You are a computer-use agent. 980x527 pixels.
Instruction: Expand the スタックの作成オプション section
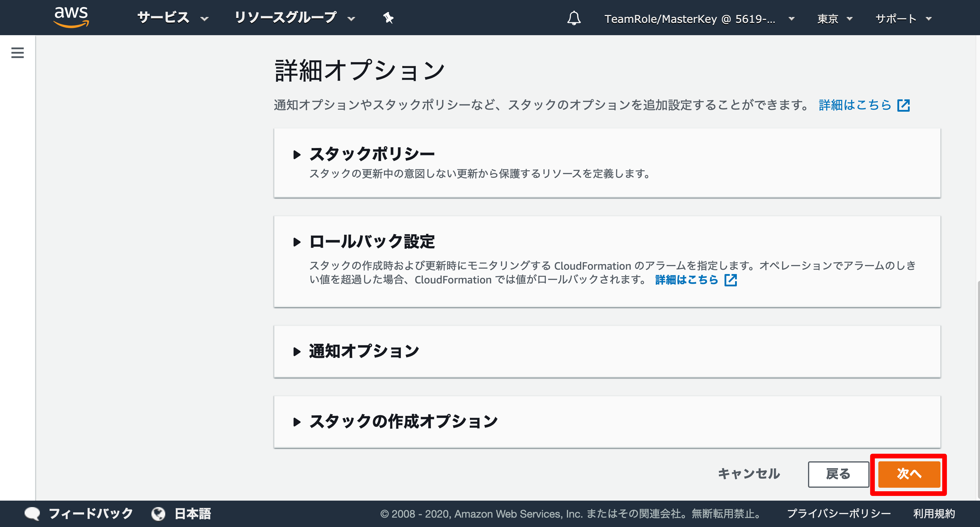[396, 421]
